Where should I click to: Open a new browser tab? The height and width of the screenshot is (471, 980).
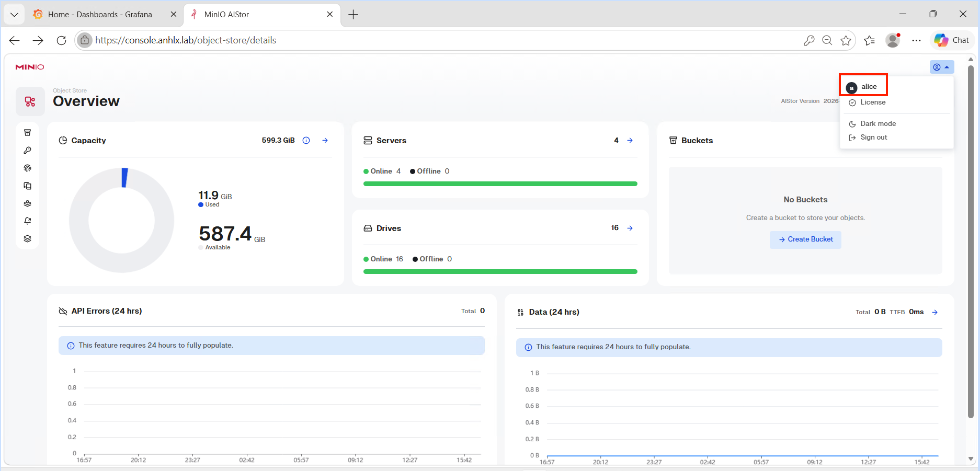(x=354, y=15)
